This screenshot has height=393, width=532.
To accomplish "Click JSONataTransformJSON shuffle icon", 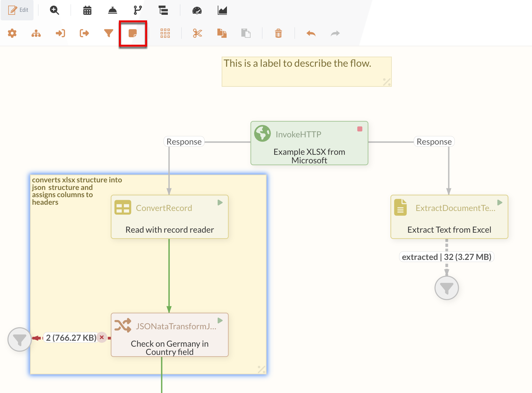I will (x=123, y=325).
